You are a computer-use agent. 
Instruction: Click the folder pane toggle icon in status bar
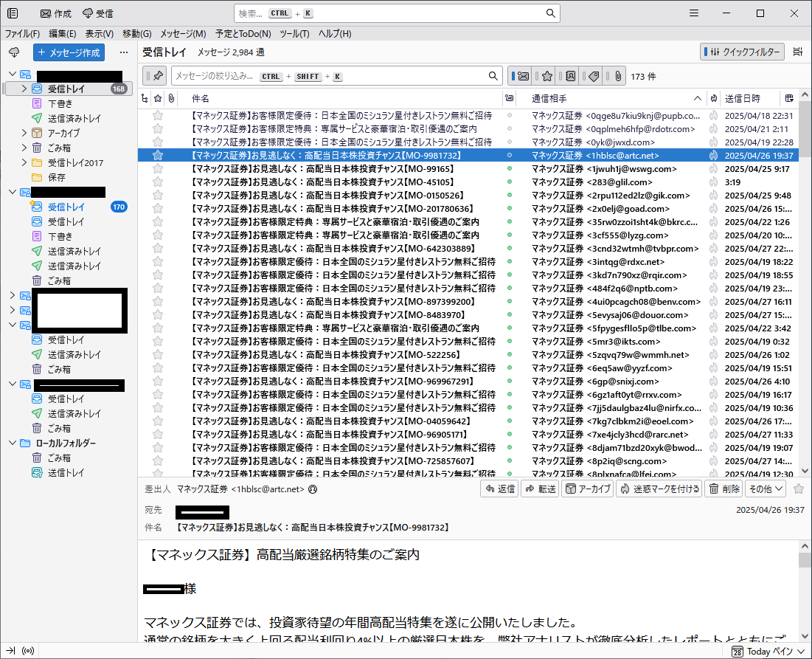pyautogui.click(x=11, y=651)
